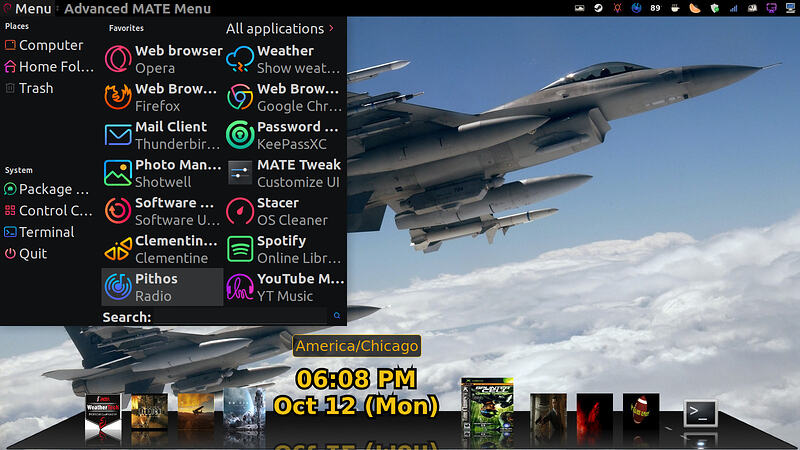Launch Shotwell Photo Manager
800x450 pixels.
pos(162,173)
